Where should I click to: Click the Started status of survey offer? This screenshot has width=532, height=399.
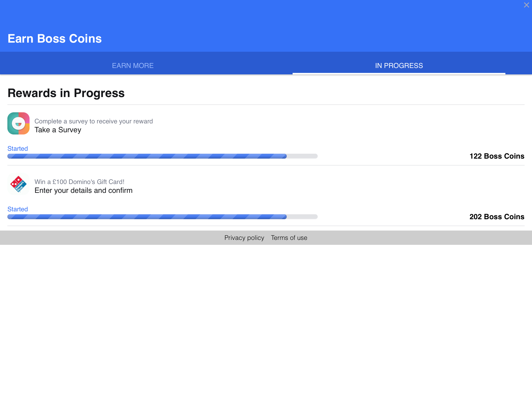(17, 149)
